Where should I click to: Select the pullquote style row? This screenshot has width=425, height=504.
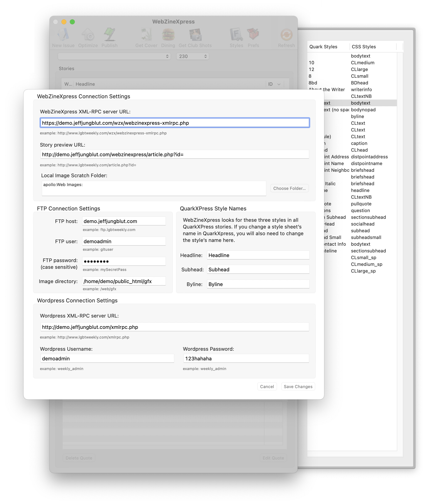[360, 204]
